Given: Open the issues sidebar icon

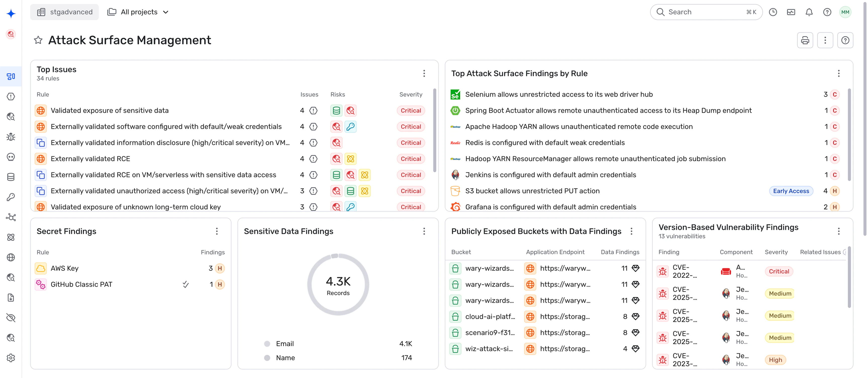Looking at the screenshot, I should click(11, 97).
